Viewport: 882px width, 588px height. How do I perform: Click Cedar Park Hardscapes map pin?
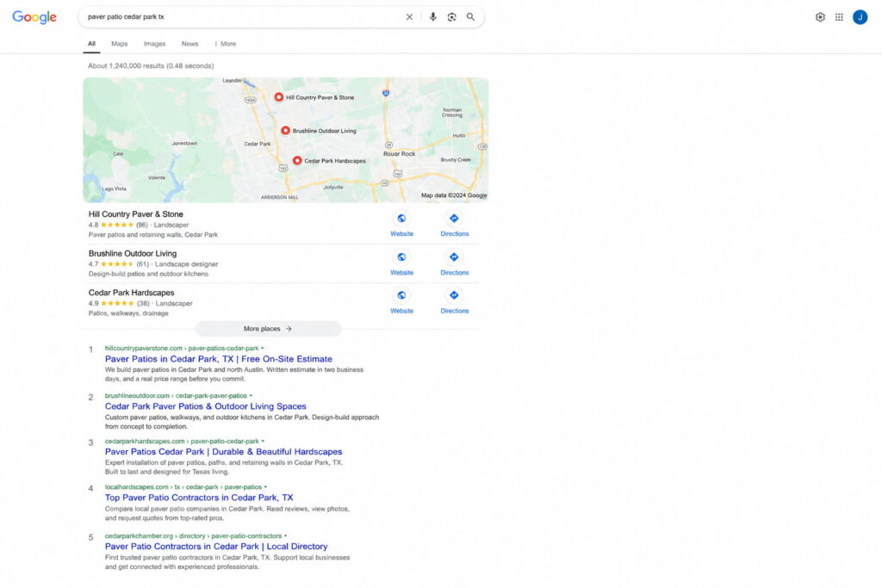297,160
